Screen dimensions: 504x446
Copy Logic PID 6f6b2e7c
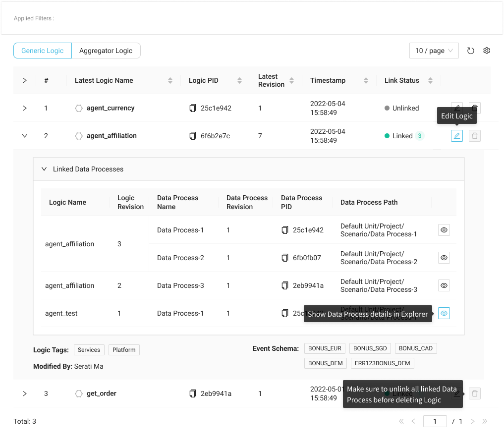click(193, 136)
